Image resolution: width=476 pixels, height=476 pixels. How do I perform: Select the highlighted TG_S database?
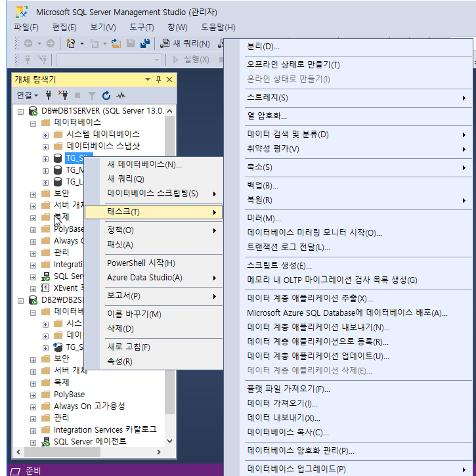coord(74,158)
